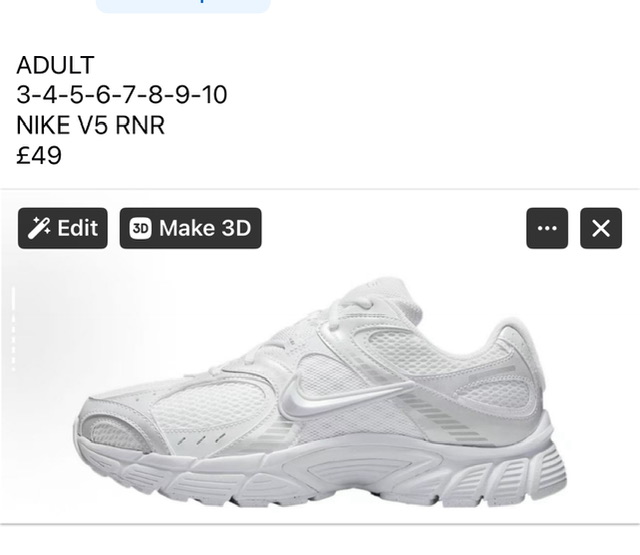Tap the 3D badge icon

(x=140, y=228)
